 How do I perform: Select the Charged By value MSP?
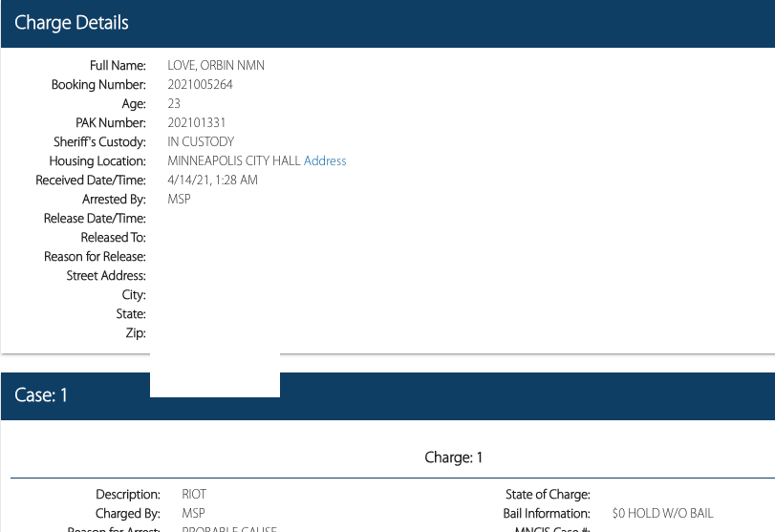[193, 514]
